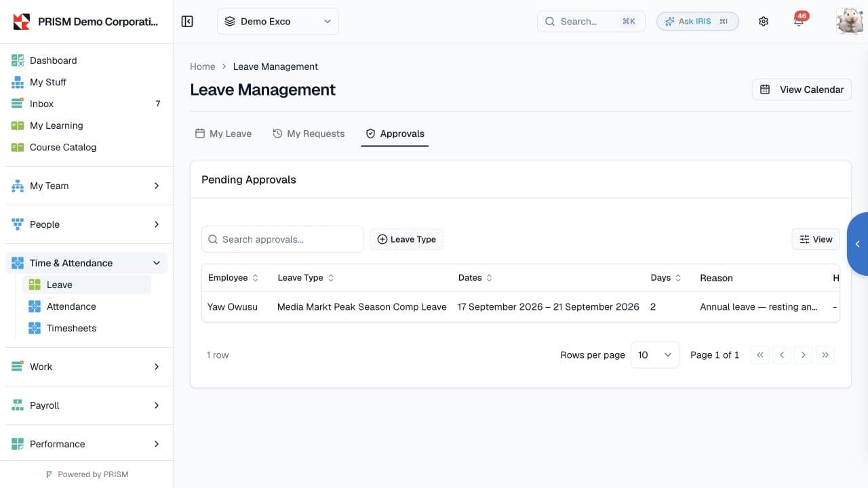868x488 pixels.
Task: Click the My Learning sidebar icon
Action: [x=18, y=125]
